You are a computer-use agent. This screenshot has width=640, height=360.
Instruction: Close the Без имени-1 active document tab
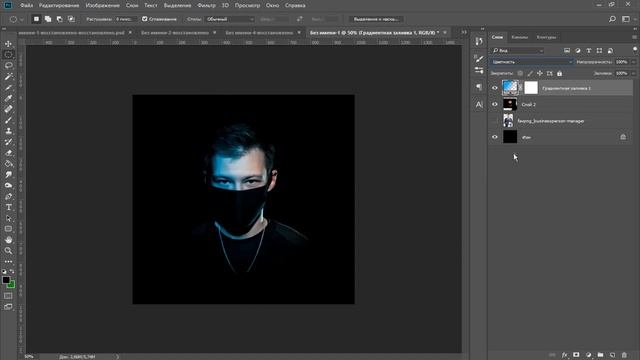tap(445, 32)
